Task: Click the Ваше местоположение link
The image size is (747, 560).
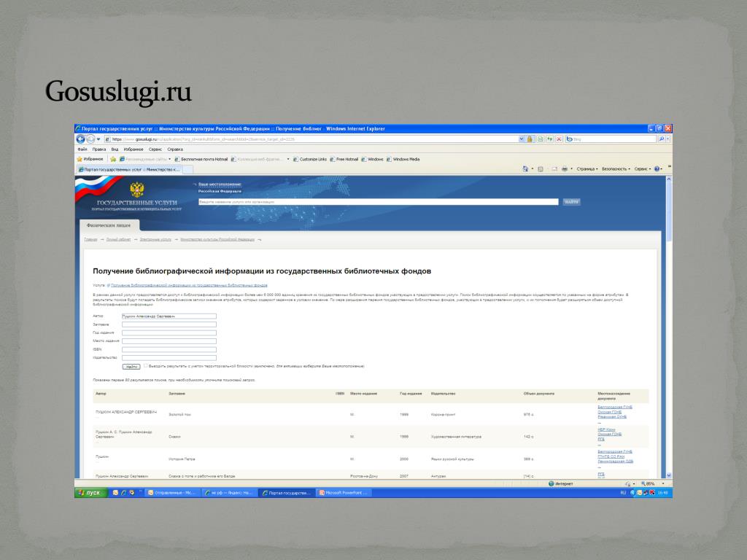Action: tap(220, 184)
